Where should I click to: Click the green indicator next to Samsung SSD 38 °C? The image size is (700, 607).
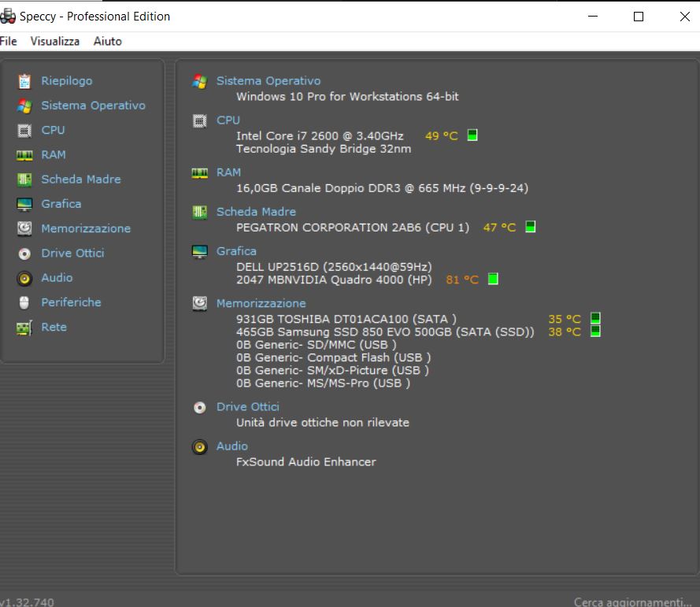(x=595, y=331)
